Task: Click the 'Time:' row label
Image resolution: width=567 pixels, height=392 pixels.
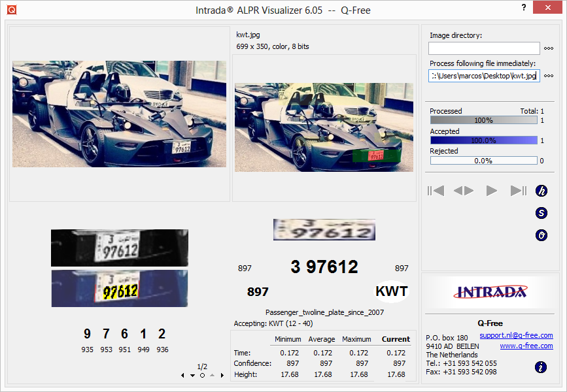Action: [x=242, y=353]
